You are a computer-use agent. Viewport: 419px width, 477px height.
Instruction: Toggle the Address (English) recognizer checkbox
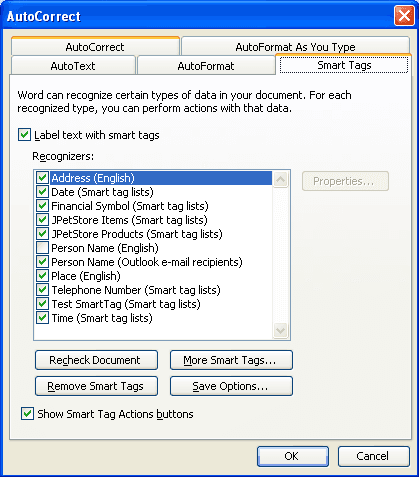pyautogui.click(x=42, y=178)
